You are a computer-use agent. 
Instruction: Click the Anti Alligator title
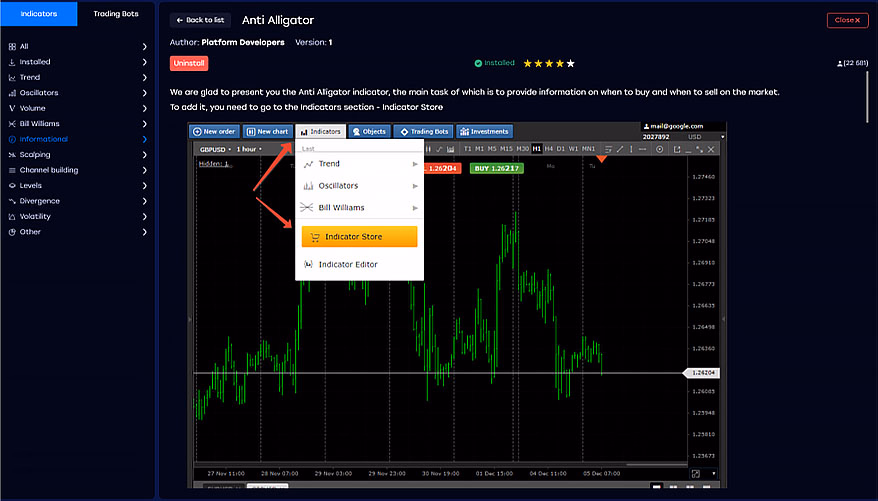[278, 20]
